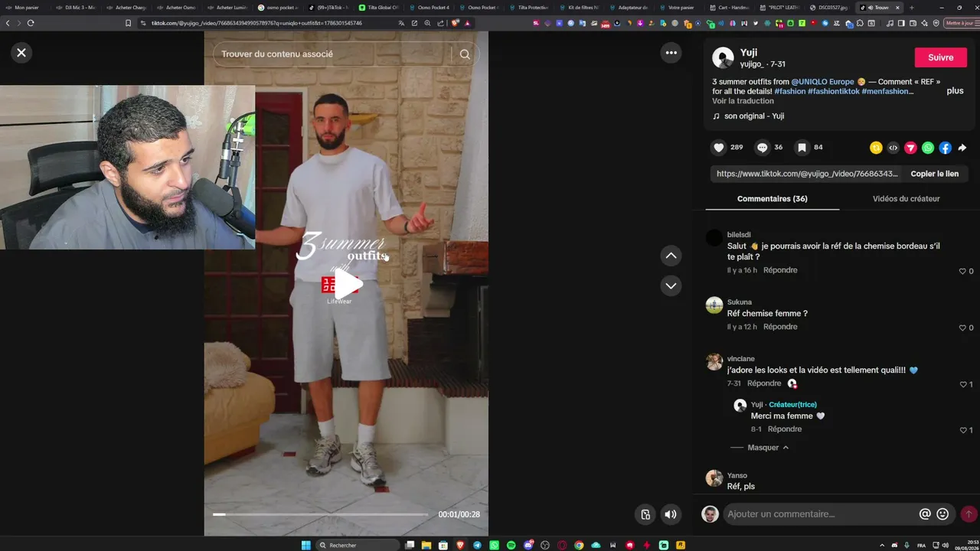
Task: Bookmark the video to favorites
Action: point(802,148)
